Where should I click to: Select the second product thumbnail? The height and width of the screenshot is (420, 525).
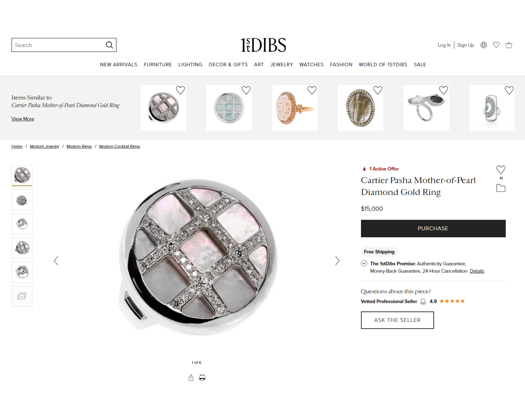(22, 200)
